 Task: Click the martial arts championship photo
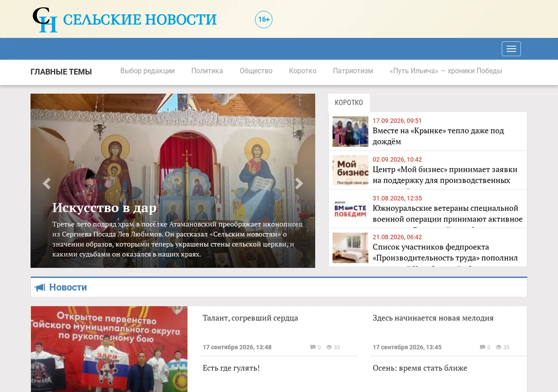(109, 349)
